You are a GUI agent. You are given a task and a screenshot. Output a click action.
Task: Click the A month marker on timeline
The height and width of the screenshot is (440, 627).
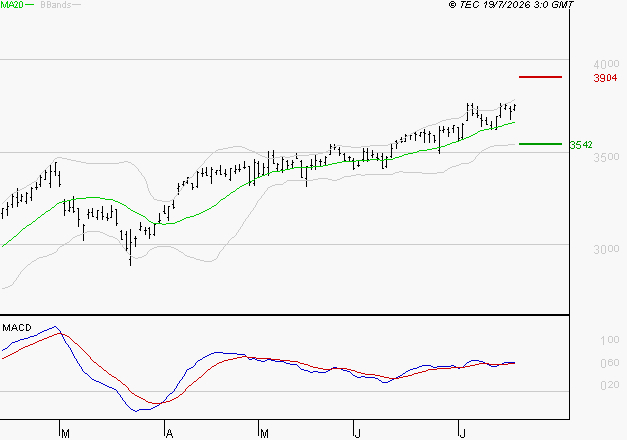click(170, 434)
